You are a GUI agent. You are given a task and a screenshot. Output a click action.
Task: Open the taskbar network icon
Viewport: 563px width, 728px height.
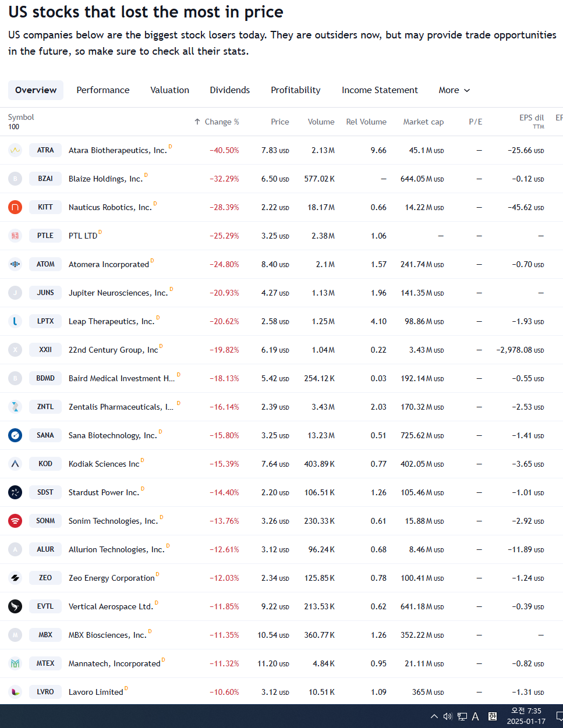pyautogui.click(x=462, y=716)
